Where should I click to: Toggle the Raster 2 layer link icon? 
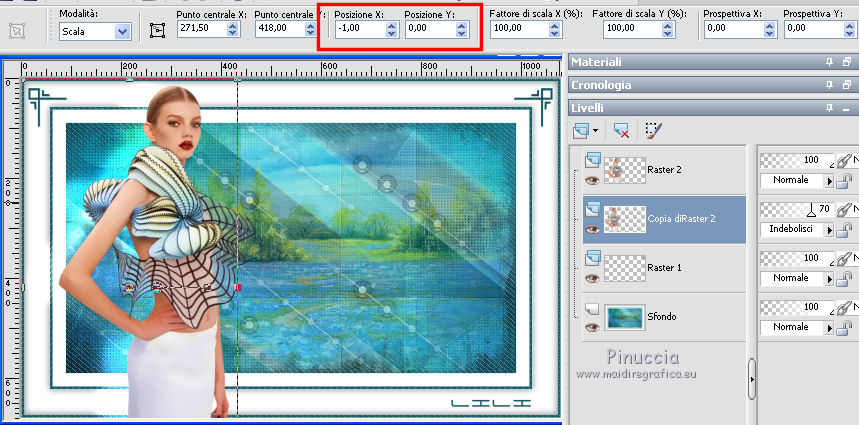pyautogui.click(x=845, y=160)
